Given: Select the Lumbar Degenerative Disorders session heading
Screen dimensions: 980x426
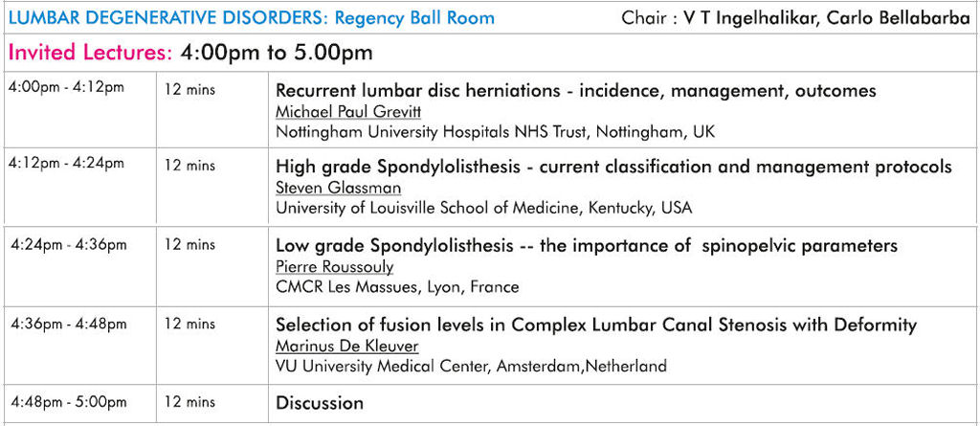Looking at the screenshot, I should [252, 17].
